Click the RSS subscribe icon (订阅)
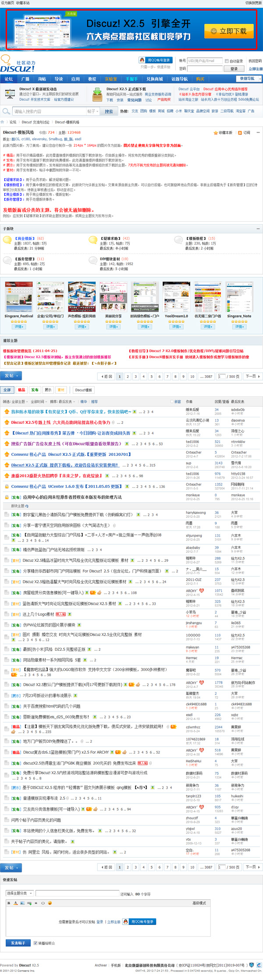 tap(240, 133)
